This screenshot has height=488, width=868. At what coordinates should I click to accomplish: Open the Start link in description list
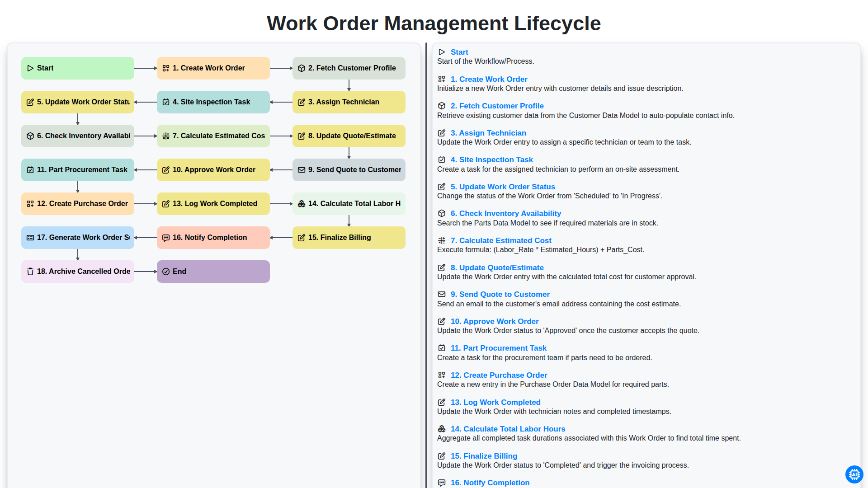[459, 52]
